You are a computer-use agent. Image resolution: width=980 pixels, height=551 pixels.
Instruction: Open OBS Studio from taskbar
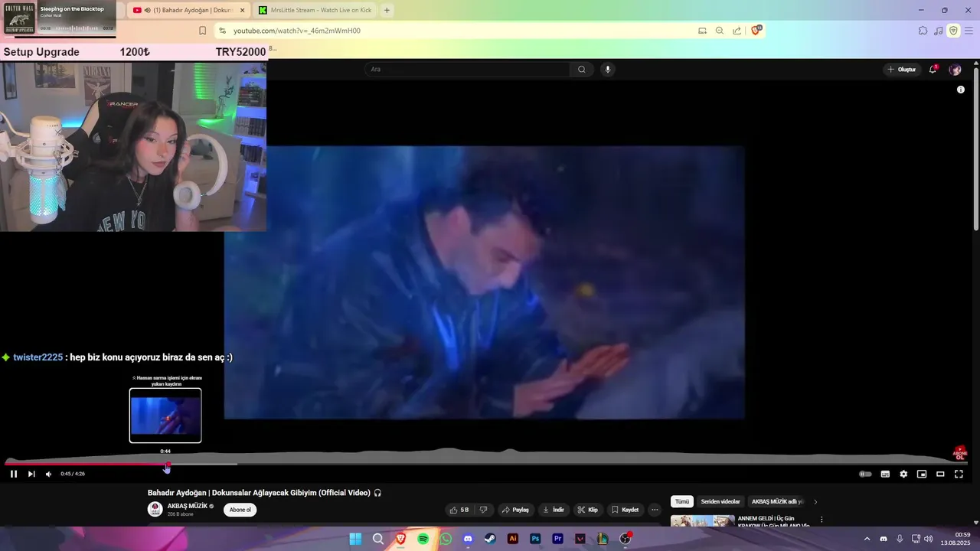[x=625, y=539]
